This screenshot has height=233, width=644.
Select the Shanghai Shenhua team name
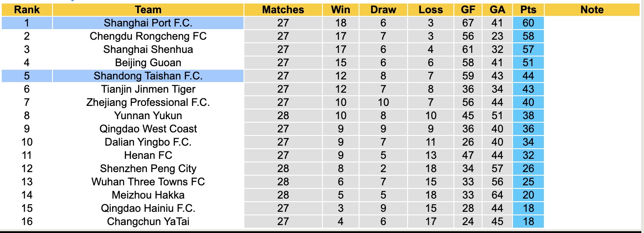(148, 49)
